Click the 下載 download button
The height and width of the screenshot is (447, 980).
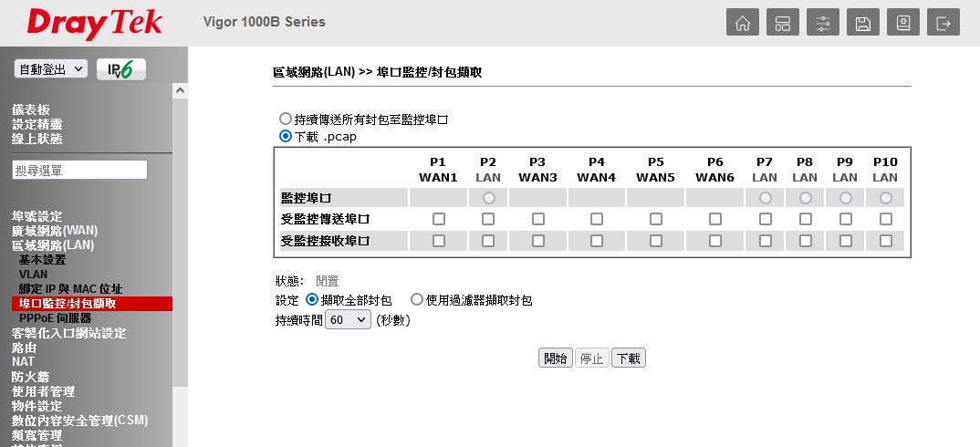pos(628,359)
